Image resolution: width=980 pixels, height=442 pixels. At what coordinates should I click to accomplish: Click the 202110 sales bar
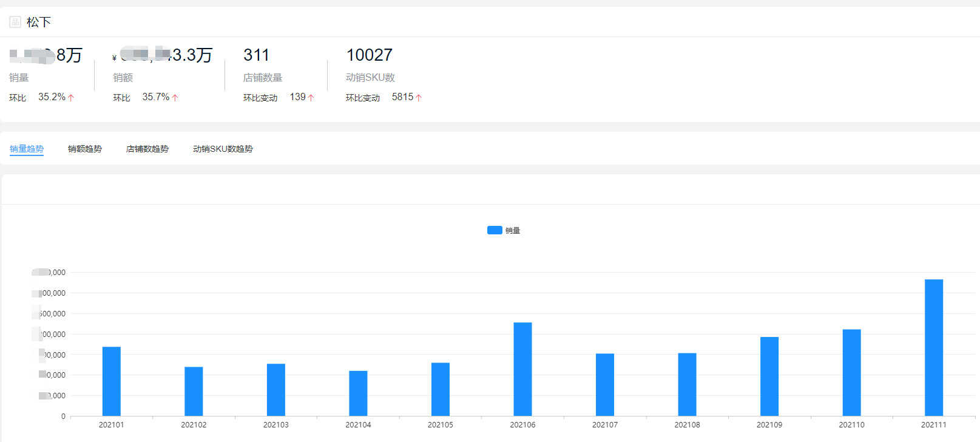pos(851,373)
